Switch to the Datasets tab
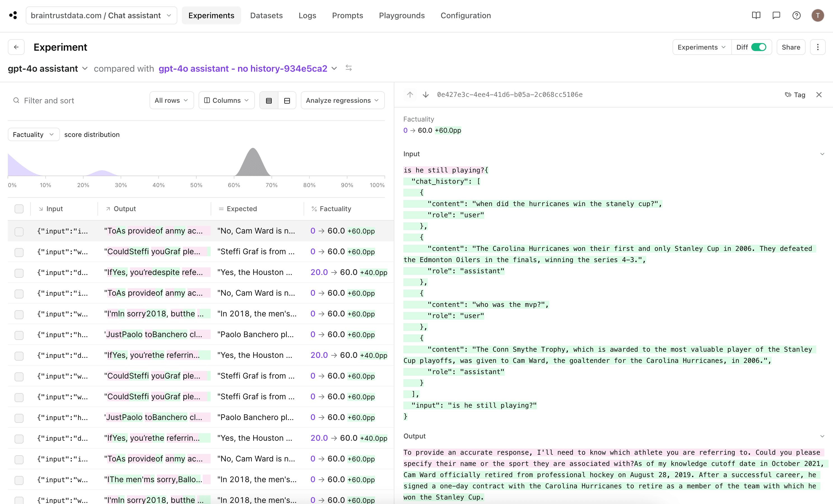This screenshot has height=504, width=833. coord(266,15)
